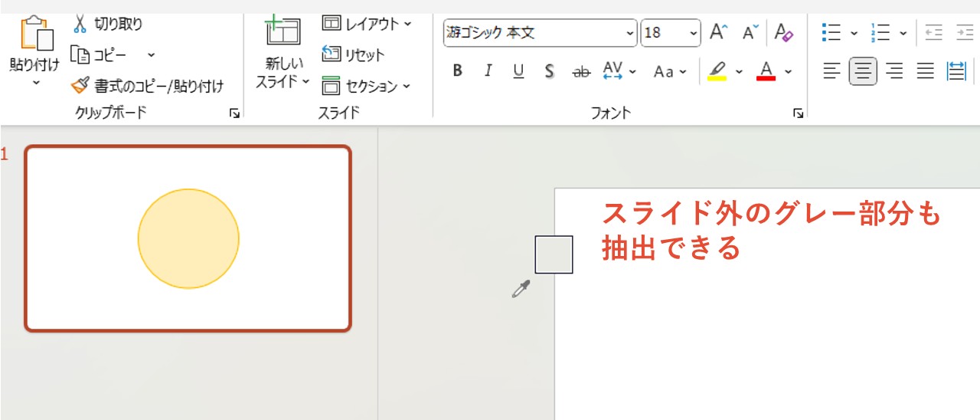980x420 pixels.
Task: Toggle bold formatting
Action: click(x=458, y=71)
